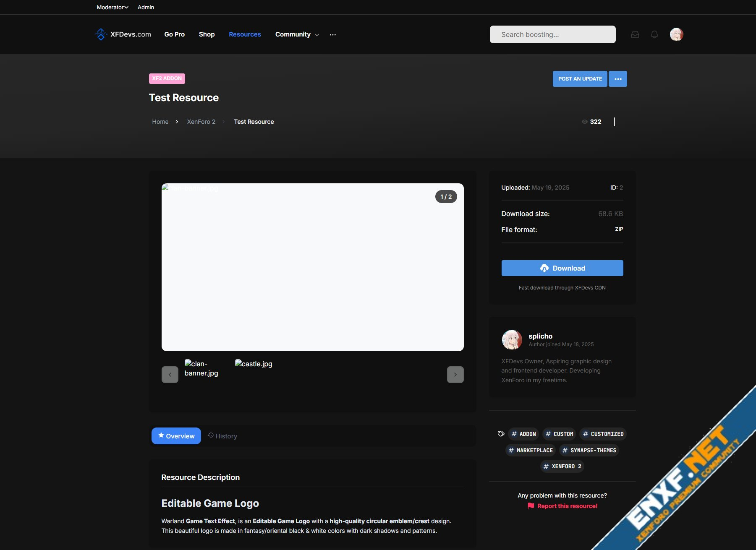Open resource more-options button beside Post Update
The width and height of the screenshot is (756, 550).
(617, 79)
